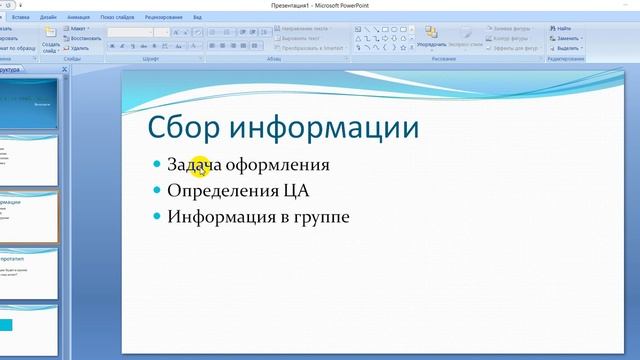The width and height of the screenshot is (640, 360).
Task: Click the Shape Effects 'Эффекты для фигур' button
Action: point(514,48)
